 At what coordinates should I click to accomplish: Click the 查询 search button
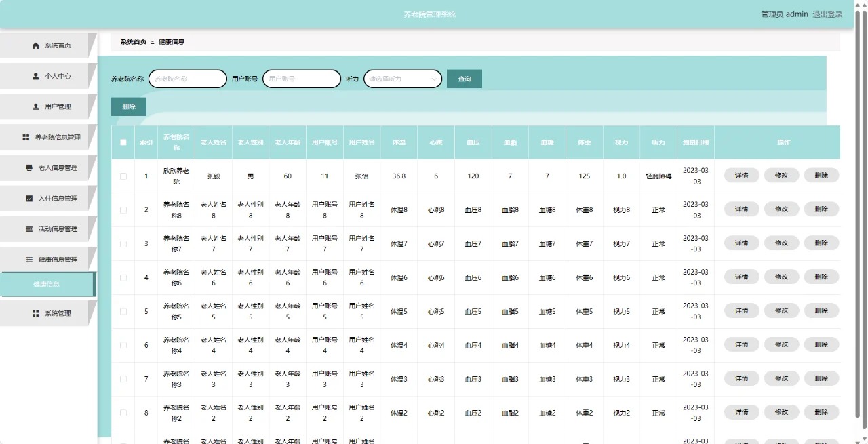point(465,79)
